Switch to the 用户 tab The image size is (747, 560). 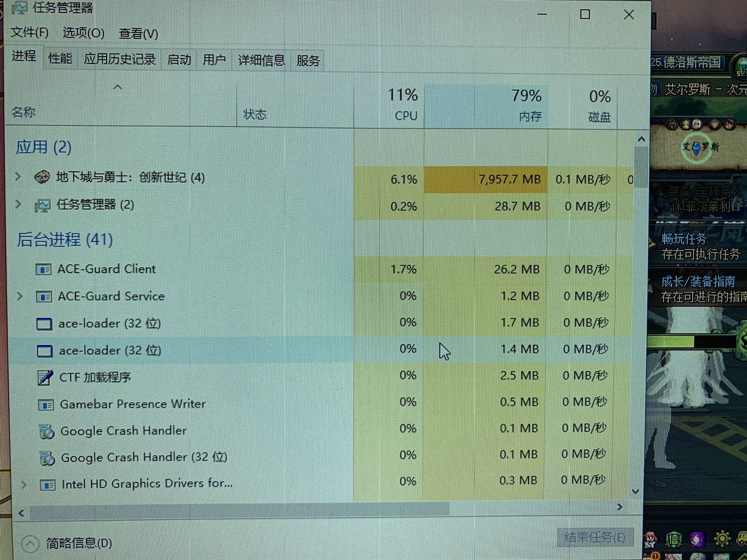(214, 60)
